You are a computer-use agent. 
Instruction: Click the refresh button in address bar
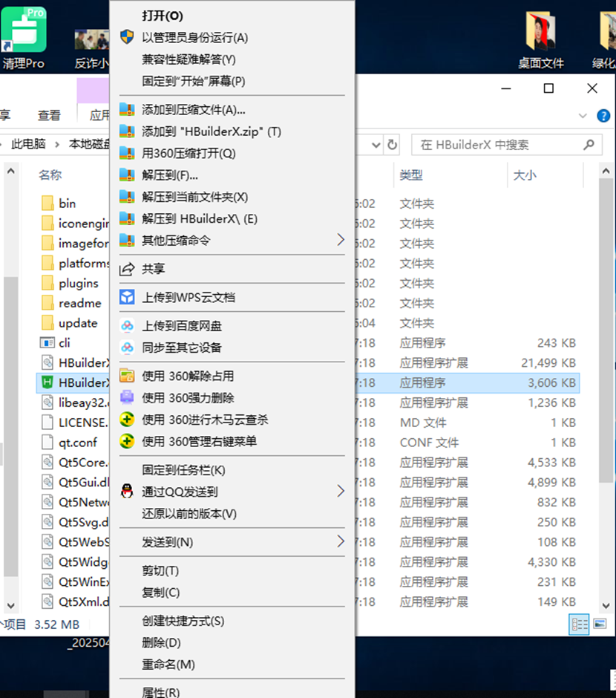392,145
